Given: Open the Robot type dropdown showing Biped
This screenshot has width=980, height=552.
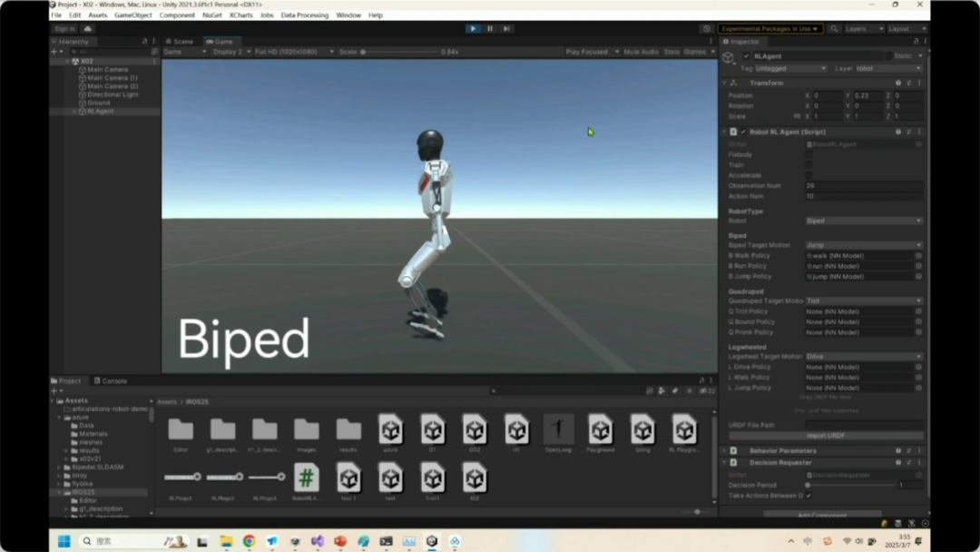Looking at the screenshot, I should point(863,221).
